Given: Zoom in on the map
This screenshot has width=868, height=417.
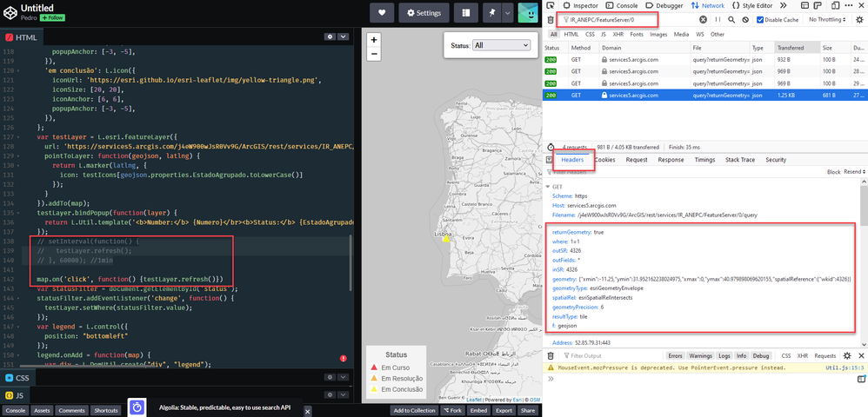Looking at the screenshot, I should (374, 40).
